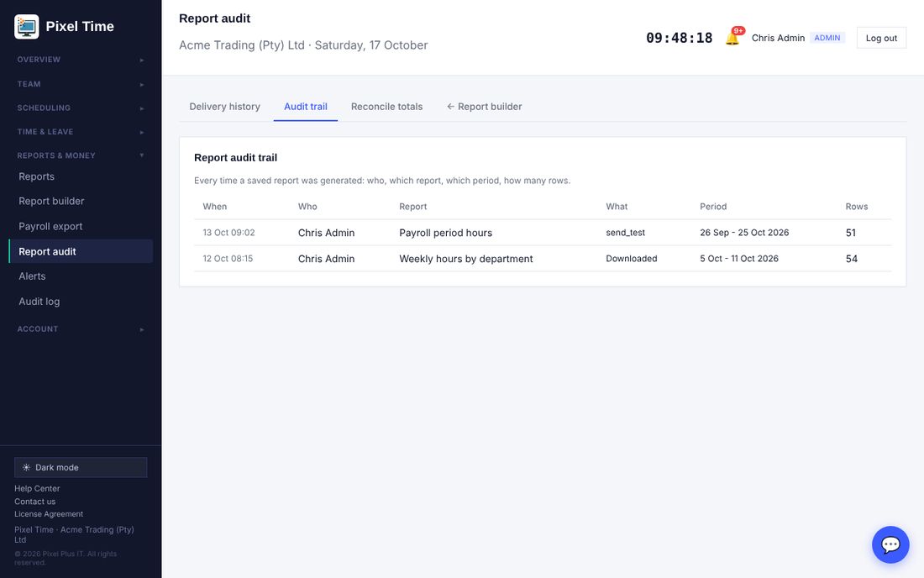Open the chat support bubble

coord(890,544)
